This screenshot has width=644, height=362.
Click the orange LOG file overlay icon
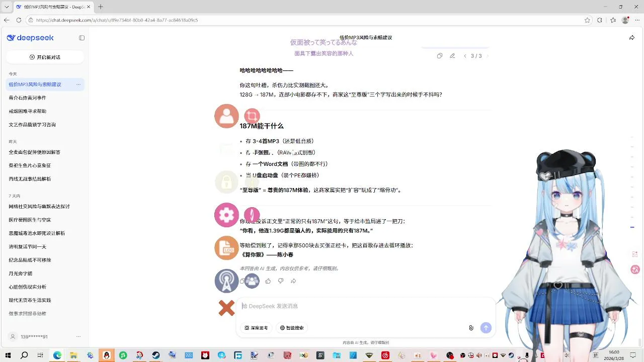[x=226, y=248]
